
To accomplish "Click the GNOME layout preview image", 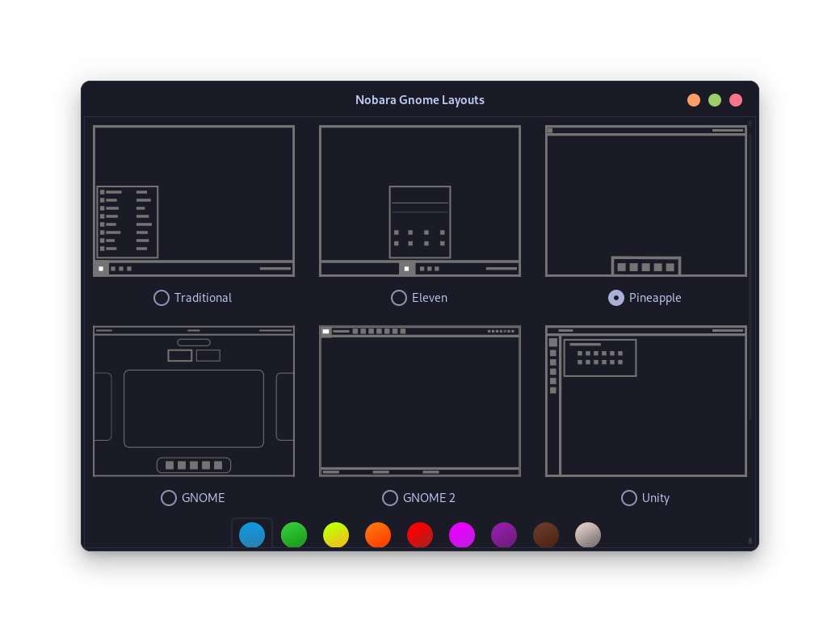I will (194, 400).
